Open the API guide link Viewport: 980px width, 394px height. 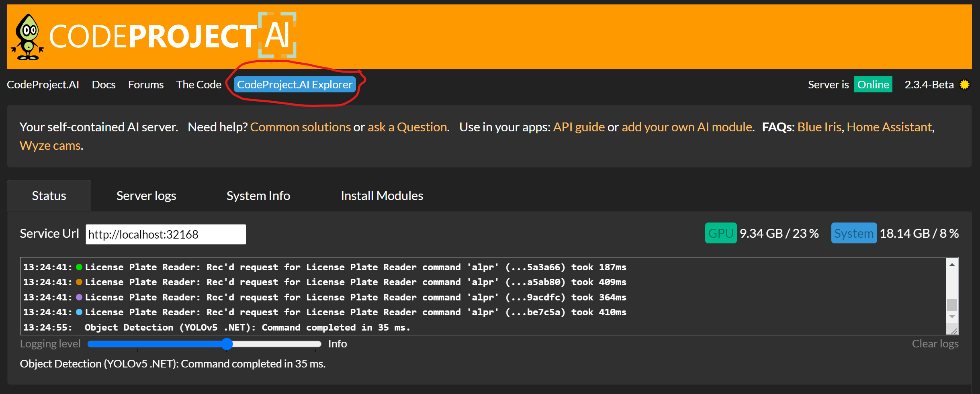coord(579,127)
